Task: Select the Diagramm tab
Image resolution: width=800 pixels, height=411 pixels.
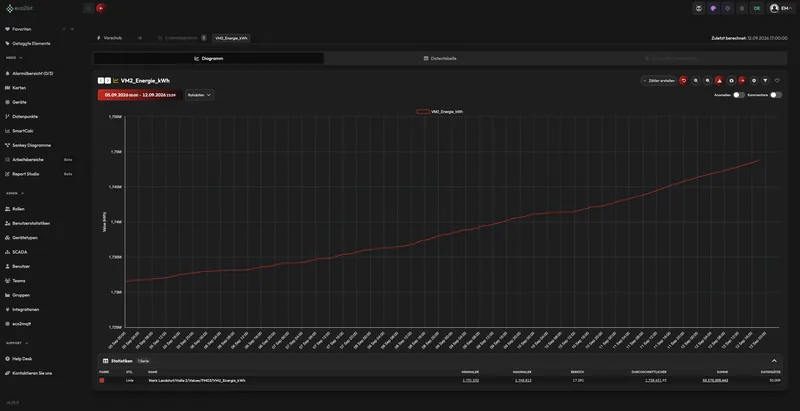Action: pos(209,59)
